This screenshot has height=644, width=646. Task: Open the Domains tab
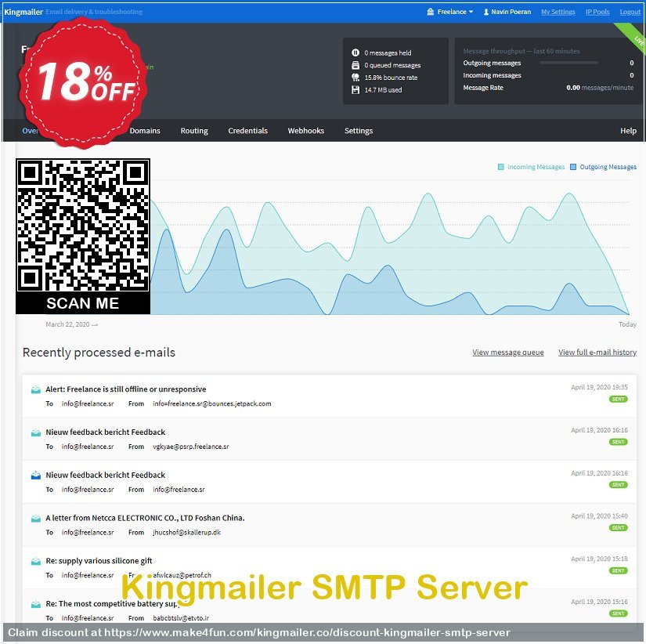(145, 131)
